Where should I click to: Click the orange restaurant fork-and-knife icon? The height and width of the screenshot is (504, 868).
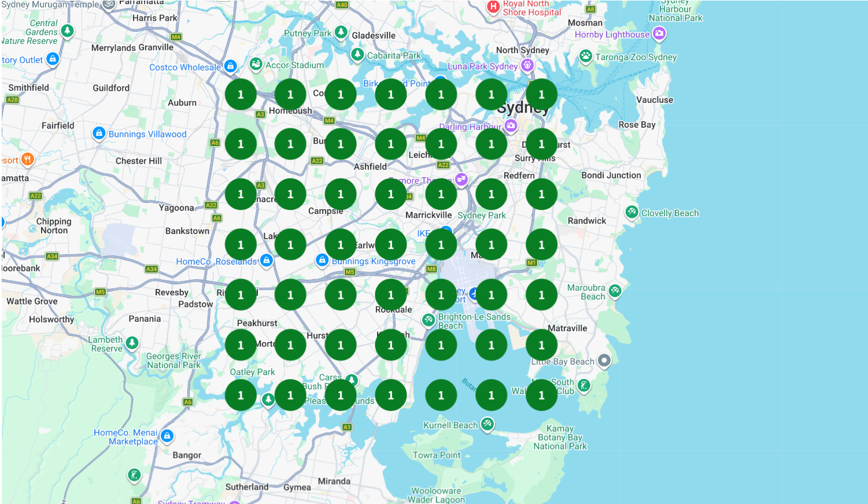point(27,160)
